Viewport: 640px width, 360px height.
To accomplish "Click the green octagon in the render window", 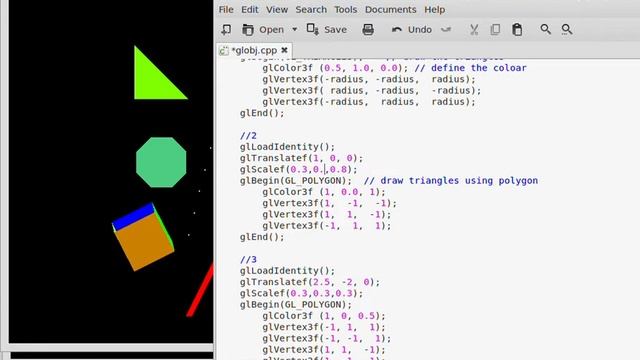I will (x=161, y=162).
